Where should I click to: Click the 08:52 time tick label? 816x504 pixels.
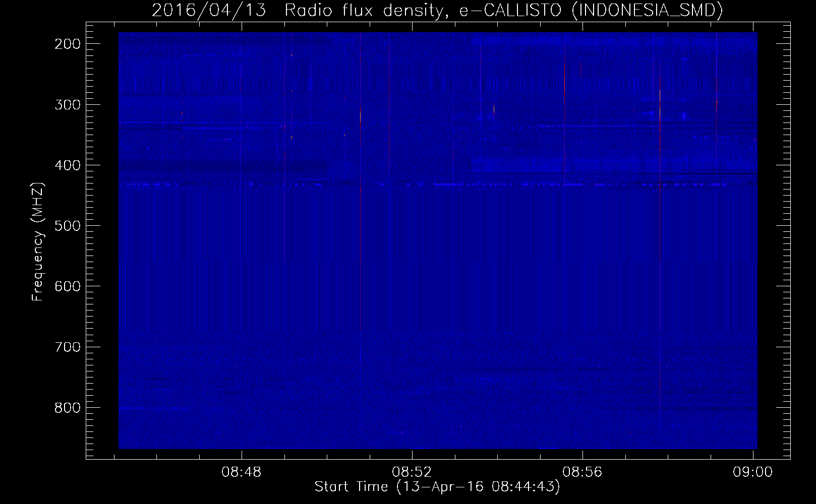pos(412,472)
